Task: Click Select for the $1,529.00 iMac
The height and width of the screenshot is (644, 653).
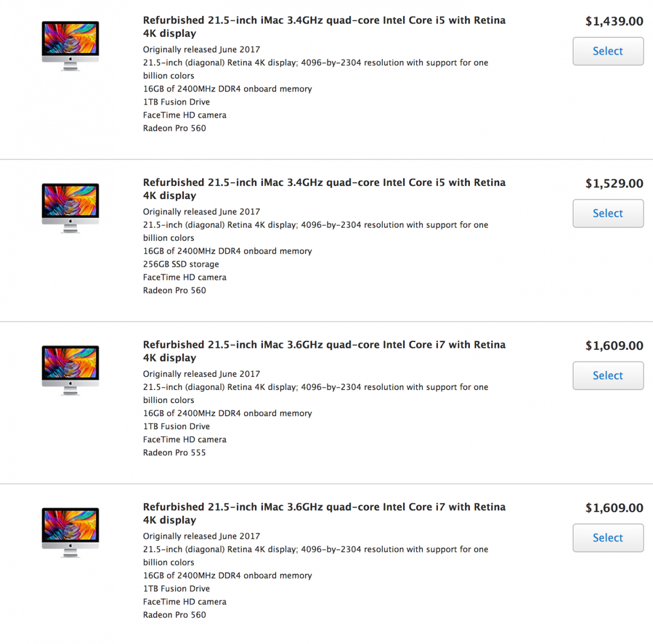Action: click(608, 213)
